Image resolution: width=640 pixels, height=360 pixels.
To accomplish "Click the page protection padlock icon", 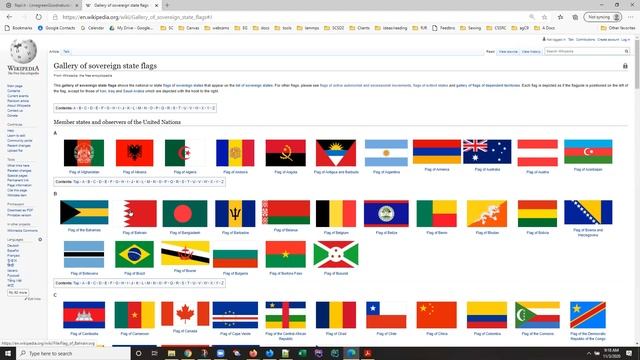I will pos(625,66).
